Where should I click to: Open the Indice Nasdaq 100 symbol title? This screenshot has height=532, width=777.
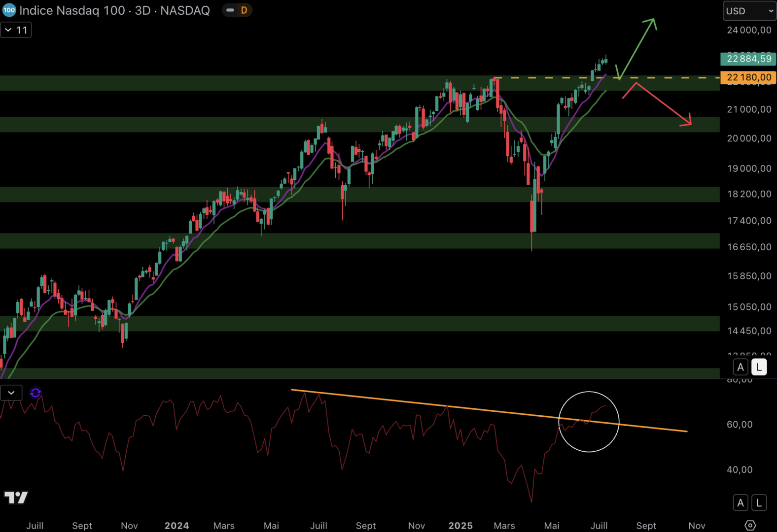pos(114,10)
